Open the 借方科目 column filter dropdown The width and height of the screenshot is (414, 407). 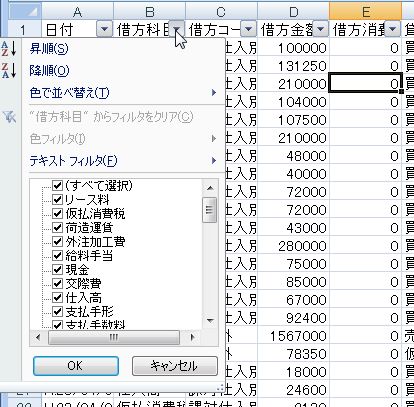(x=177, y=30)
